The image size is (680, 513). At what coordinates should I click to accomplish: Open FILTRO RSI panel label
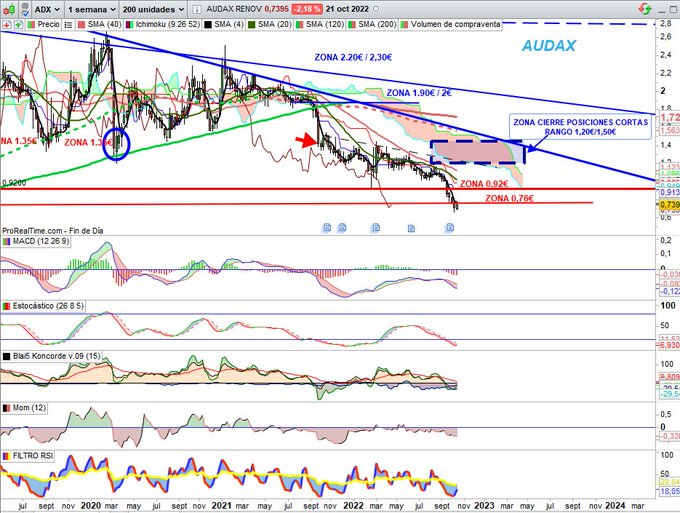[33, 456]
